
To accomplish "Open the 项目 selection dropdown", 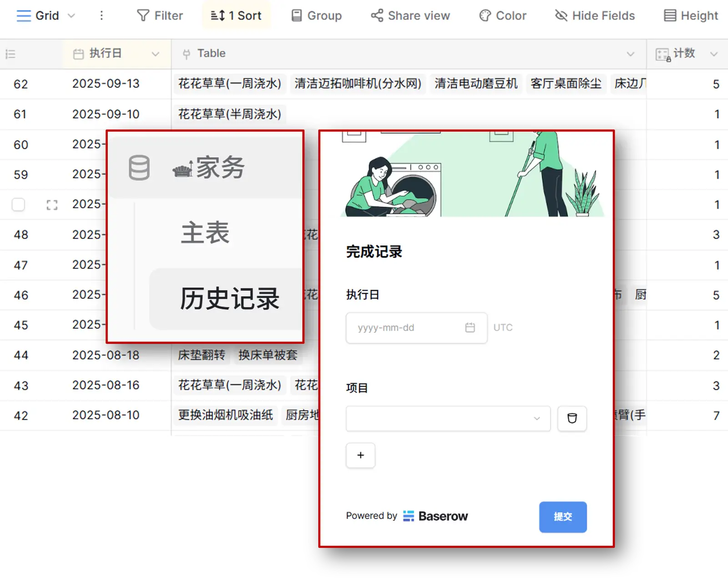I will coord(448,419).
